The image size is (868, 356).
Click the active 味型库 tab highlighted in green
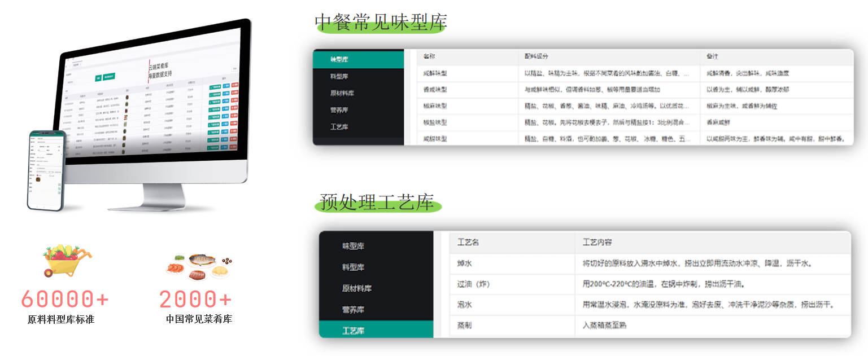point(339,59)
